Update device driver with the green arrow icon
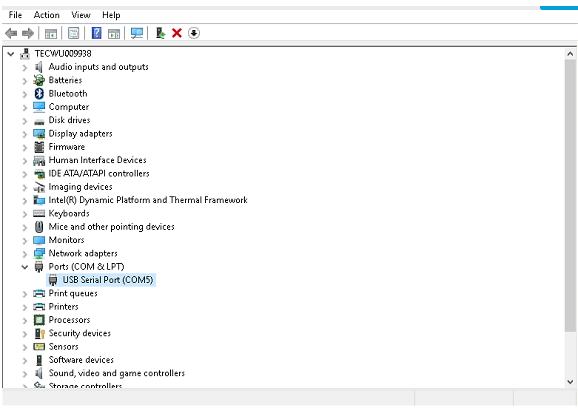Screen dimensions: 578x413 160,33
